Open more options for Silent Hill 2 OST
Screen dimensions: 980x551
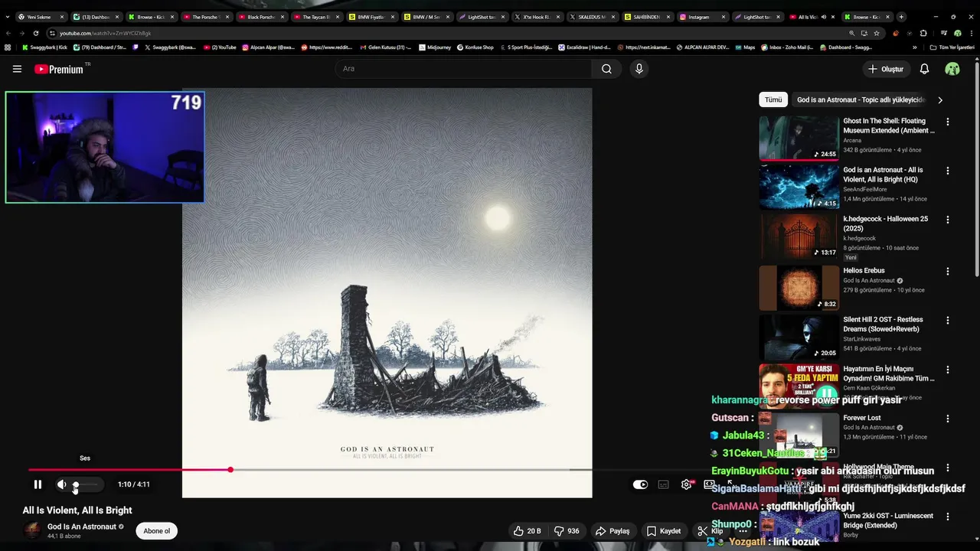(948, 320)
